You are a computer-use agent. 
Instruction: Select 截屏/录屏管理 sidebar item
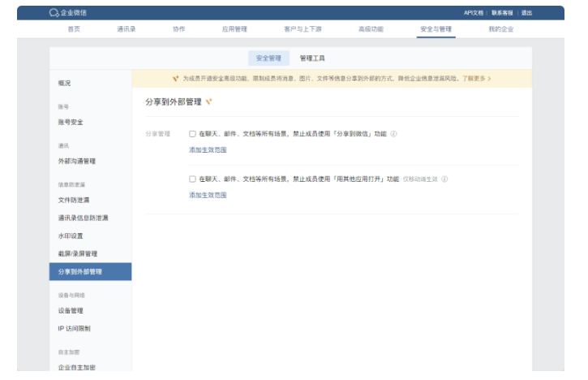[x=78, y=254]
